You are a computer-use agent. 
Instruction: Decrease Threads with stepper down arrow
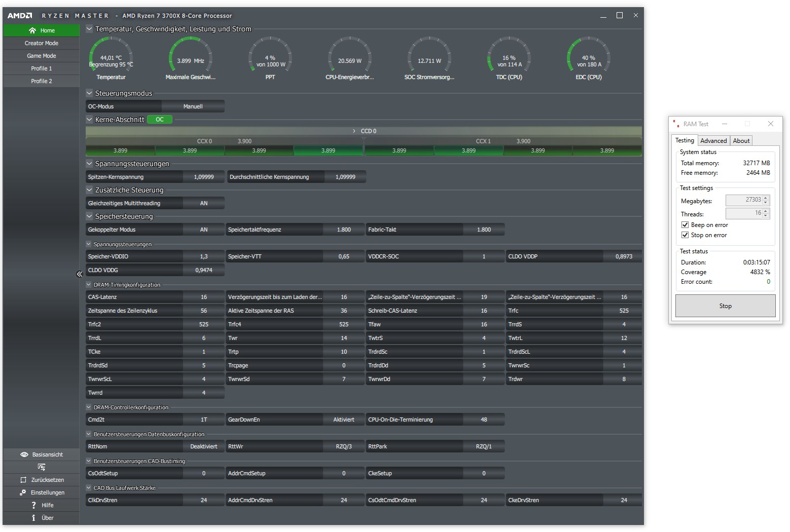pyautogui.click(x=766, y=216)
